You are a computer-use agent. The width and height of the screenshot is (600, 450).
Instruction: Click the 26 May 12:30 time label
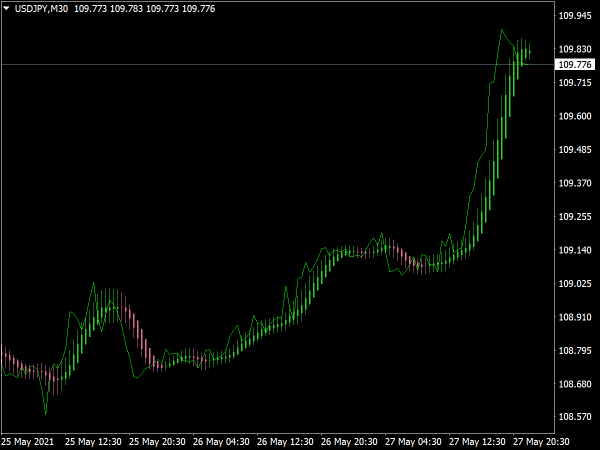[x=285, y=442]
